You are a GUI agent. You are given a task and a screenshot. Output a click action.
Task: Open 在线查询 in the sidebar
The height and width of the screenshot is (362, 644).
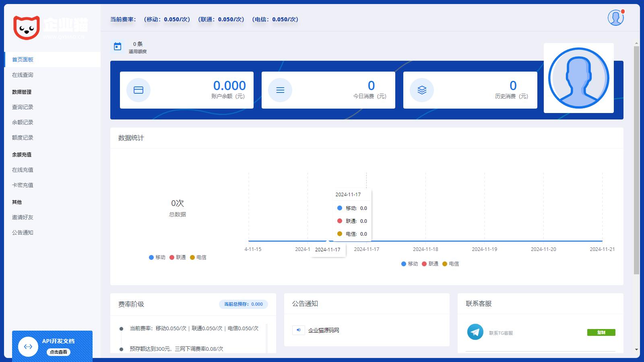tap(23, 75)
